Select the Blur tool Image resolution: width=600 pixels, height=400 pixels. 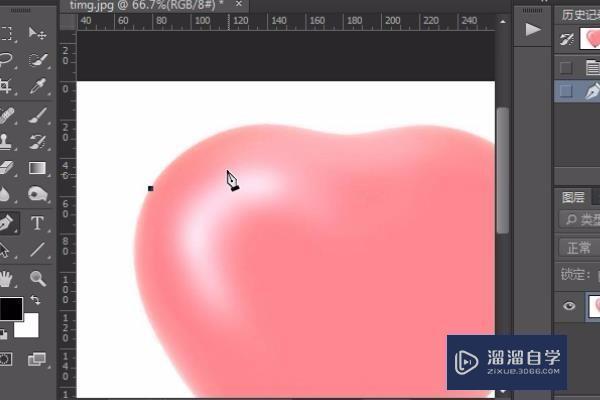click(x=5, y=194)
